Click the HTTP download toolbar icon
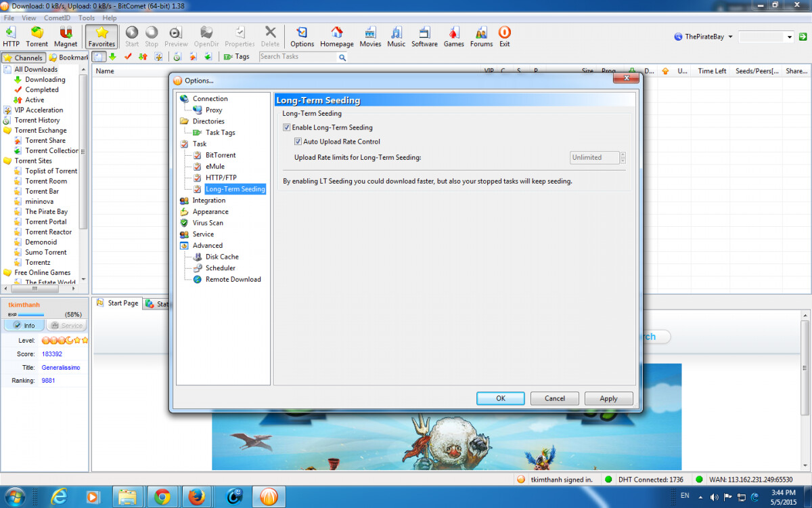 11,37
